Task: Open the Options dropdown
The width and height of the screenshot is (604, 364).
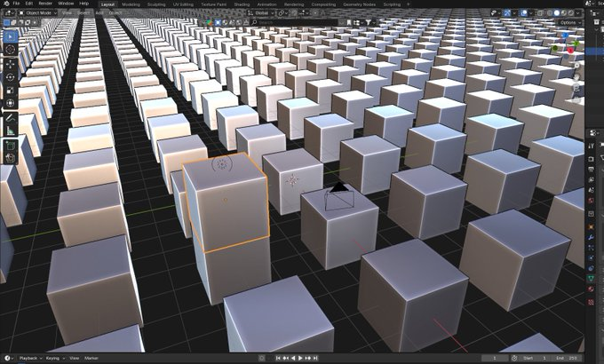Action: click(569, 23)
